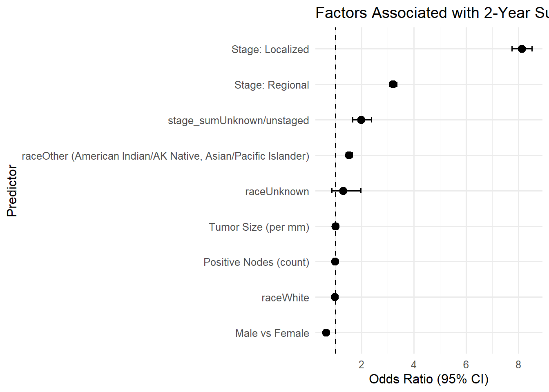Click the Stage: Localized data point
The width and height of the screenshot is (549, 392).
tap(522, 49)
